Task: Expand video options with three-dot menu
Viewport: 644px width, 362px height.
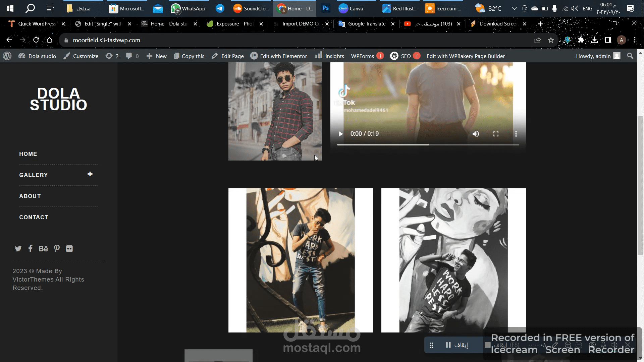Action: tap(516, 133)
